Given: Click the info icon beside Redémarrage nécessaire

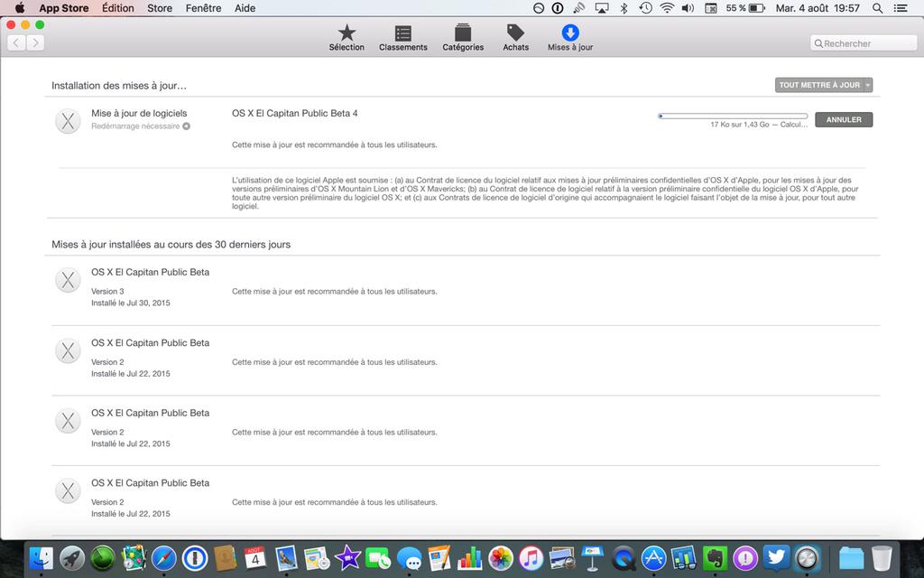Looking at the screenshot, I should 187,126.
